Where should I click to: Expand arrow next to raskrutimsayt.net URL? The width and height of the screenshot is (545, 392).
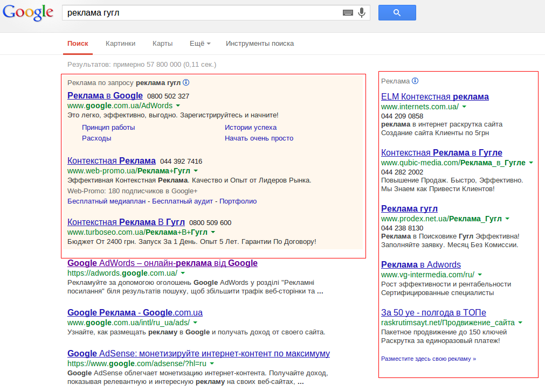(x=520, y=323)
